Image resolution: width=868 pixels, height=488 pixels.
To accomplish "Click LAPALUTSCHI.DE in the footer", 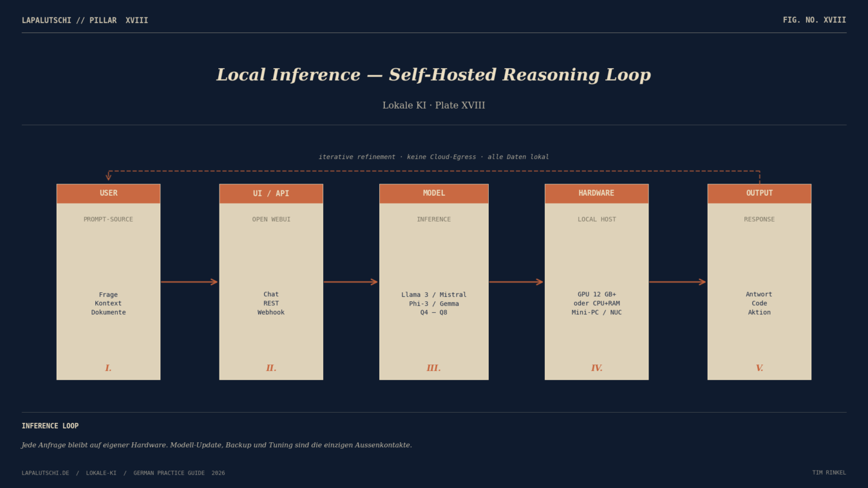I will (x=45, y=473).
